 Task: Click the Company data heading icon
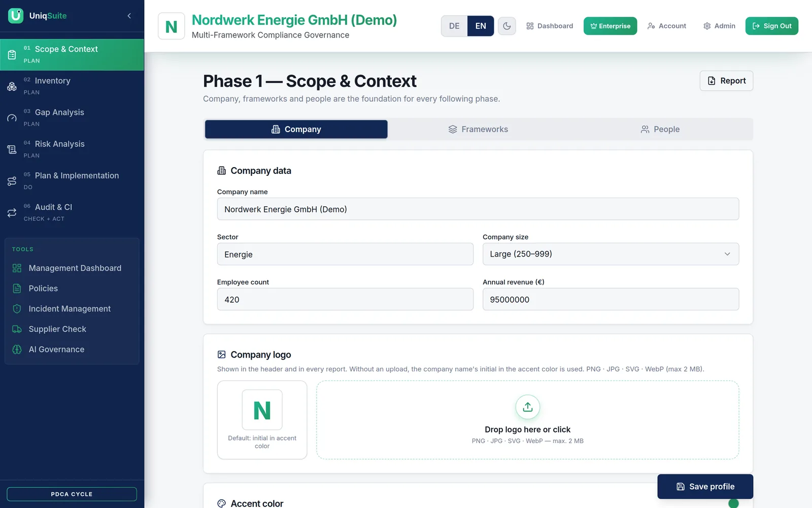pos(222,171)
